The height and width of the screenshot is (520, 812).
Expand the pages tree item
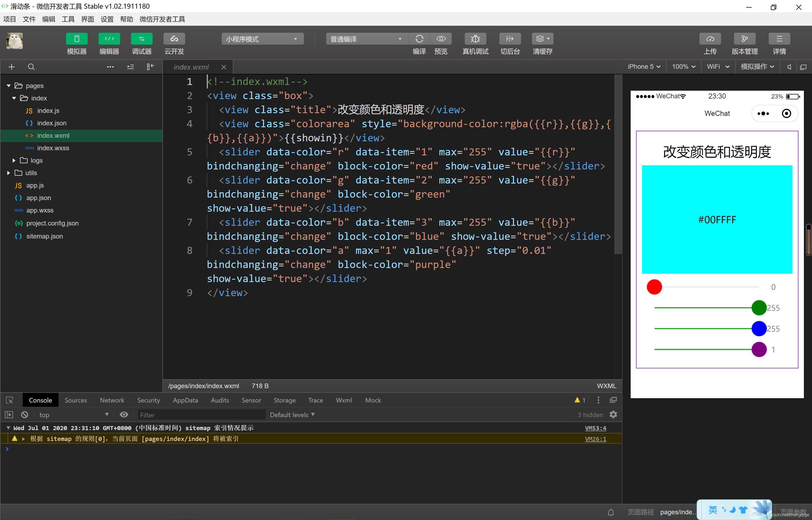9,85
